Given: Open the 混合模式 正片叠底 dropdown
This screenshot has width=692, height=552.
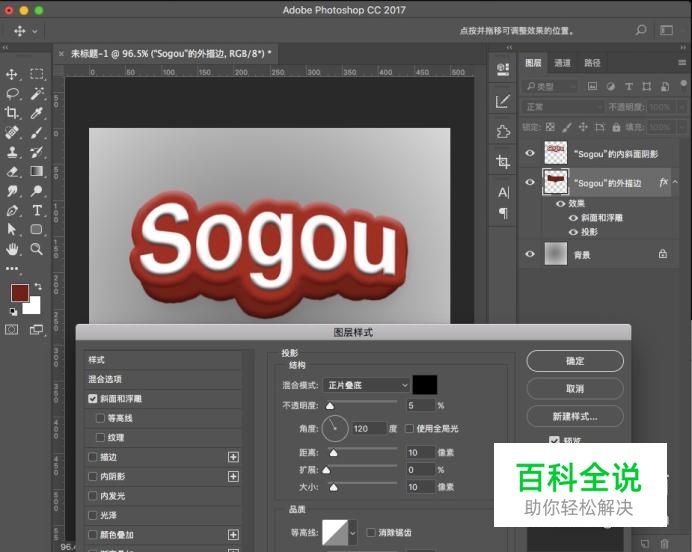Looking at the screenshot, I should (x=366, y=385).
